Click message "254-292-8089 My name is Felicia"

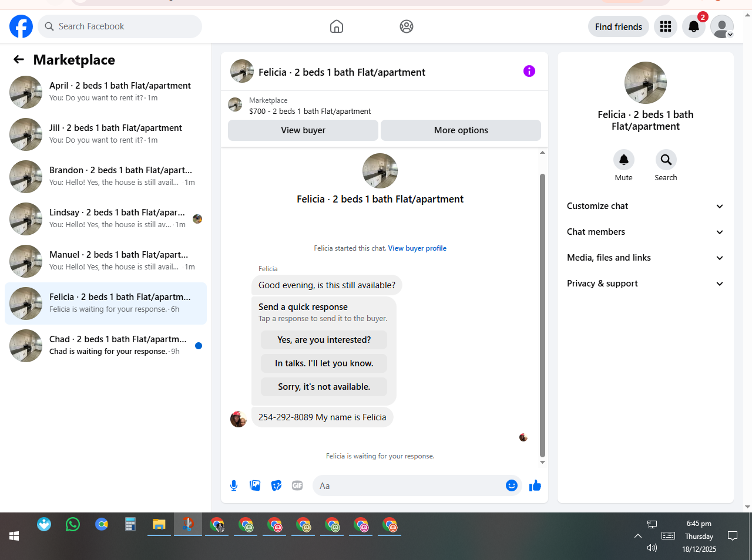[x=323, y=417]
